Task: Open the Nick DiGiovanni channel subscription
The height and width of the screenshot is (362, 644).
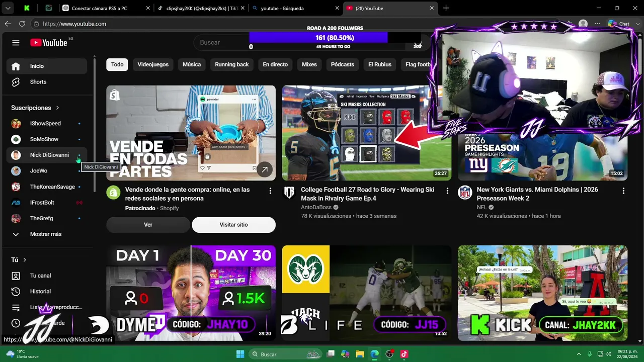Action: (47, 155)
